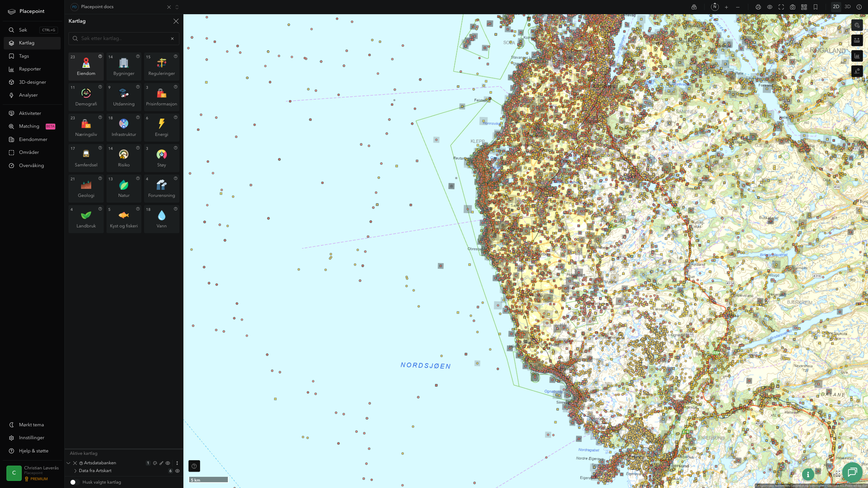Open the Utdanning layer category
Image resolution: width=868 pixels, height=488 pixels.
(124, 97)
